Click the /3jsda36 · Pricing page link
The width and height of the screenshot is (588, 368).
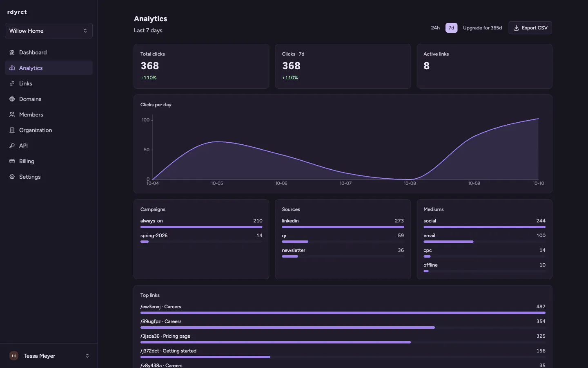[x=165, y=336]
